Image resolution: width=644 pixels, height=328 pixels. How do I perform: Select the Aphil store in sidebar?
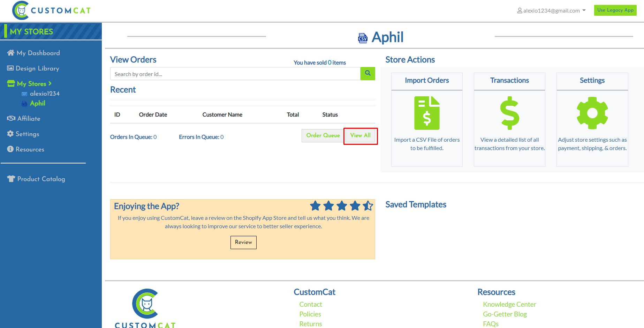pos(38,103)
